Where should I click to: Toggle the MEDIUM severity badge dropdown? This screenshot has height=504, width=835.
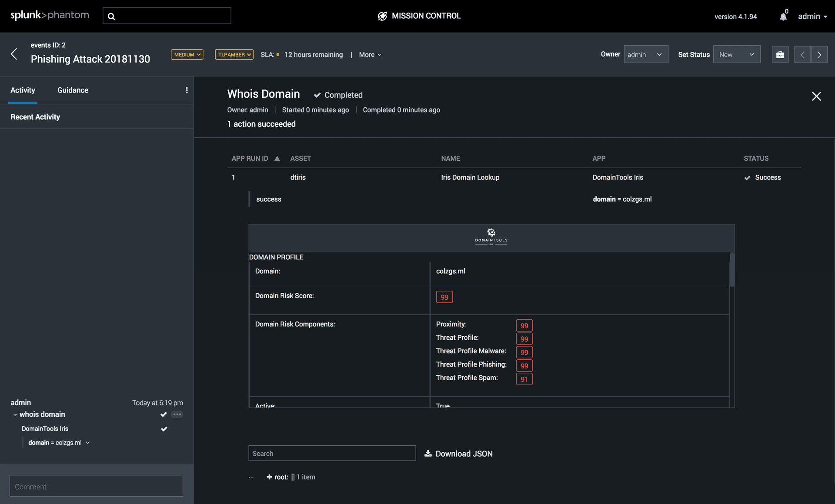pyautogui.click(x=186, y=54)
